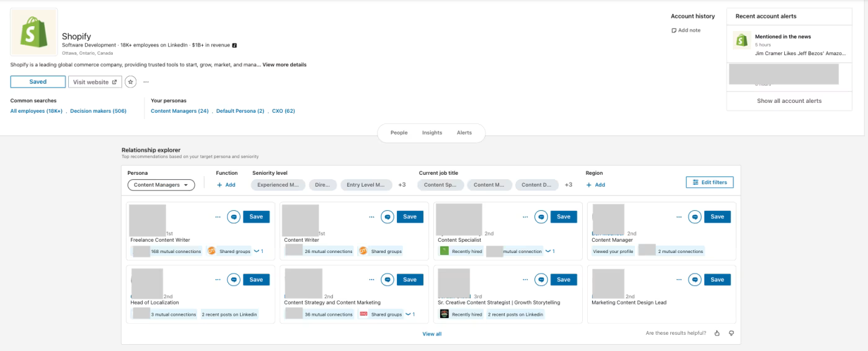The width and height of the screenshot is (868, 351).
Task: Give thumbs down to these results
Action: click(x=732, y=333)
